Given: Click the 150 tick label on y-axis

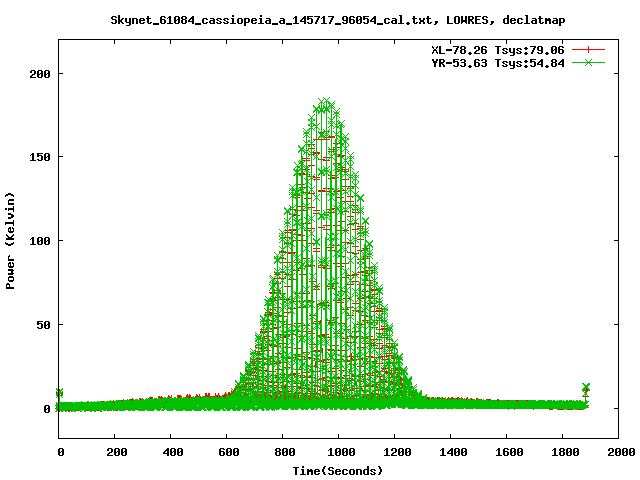Looking at the screenshot, I should pyautogui.click(x=40, y=157).
